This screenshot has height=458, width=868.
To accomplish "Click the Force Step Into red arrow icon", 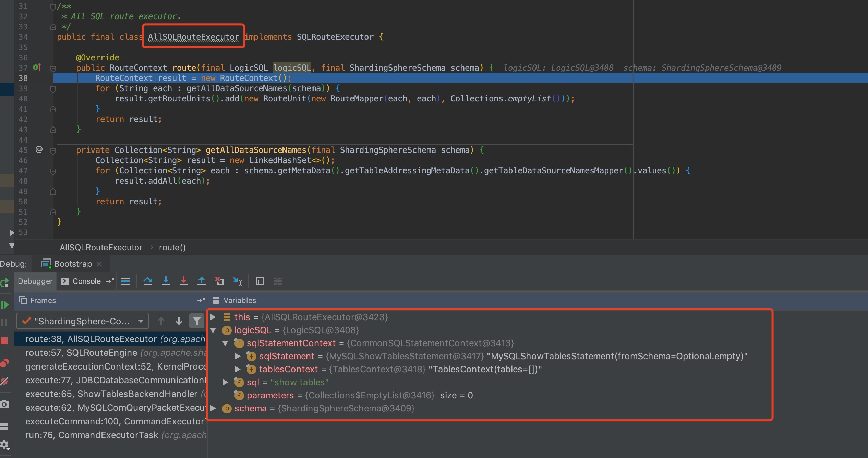I will pyautogui.click(x=184, y=281).
